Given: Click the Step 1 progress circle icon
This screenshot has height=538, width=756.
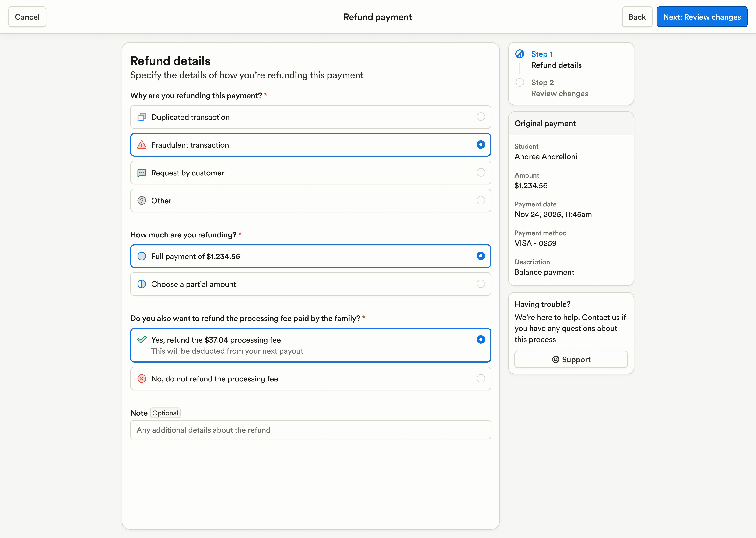Looking at the screenshot, I should 520,54.
